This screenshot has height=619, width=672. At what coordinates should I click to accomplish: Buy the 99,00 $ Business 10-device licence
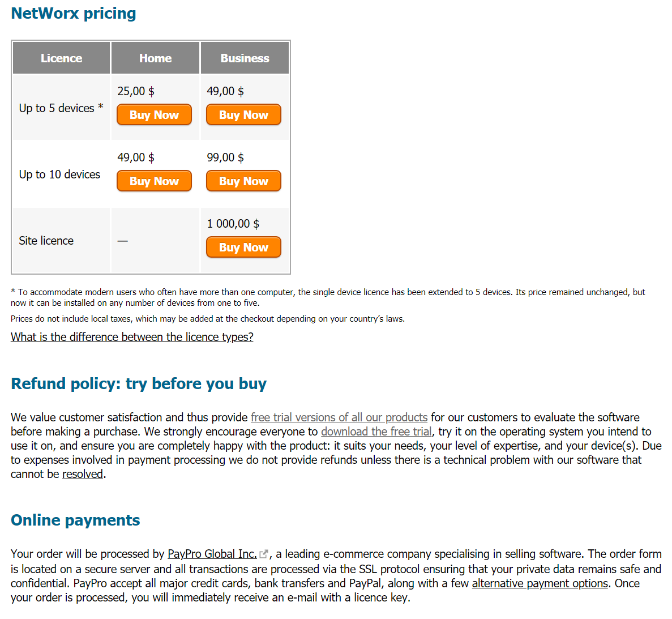tap(243, 181)
